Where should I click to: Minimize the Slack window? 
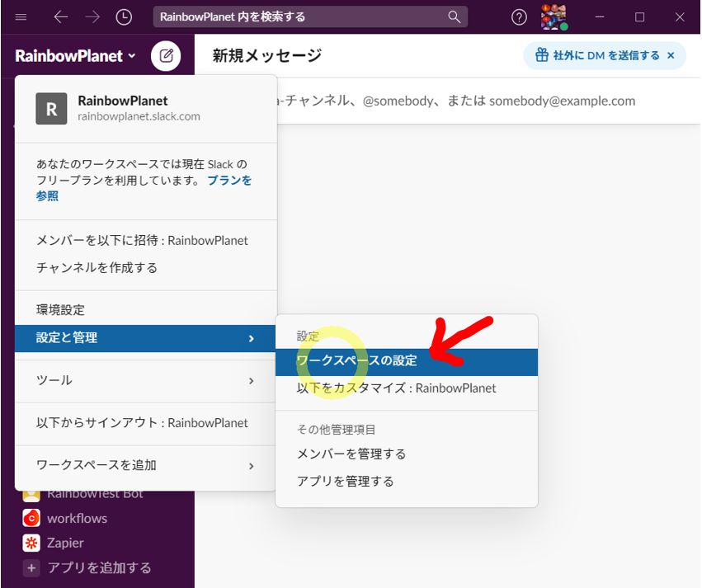pos(600,17)
